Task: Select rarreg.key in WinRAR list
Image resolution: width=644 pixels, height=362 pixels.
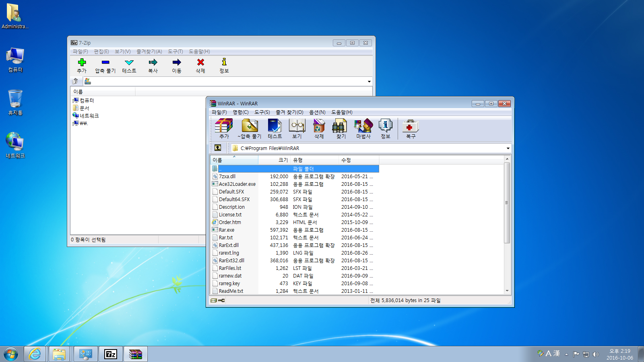Action: 229,284
